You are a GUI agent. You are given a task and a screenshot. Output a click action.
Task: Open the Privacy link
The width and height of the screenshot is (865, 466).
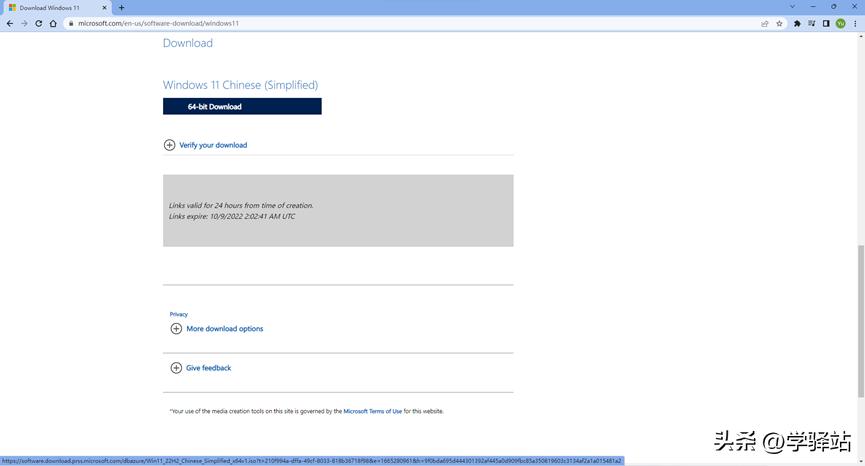point(179,314)
